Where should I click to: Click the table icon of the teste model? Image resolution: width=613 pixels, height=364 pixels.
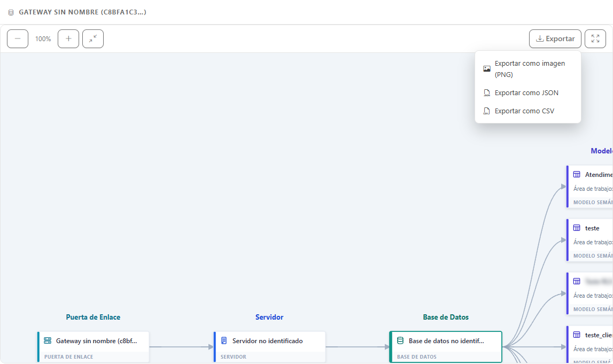tap(577, 228)
